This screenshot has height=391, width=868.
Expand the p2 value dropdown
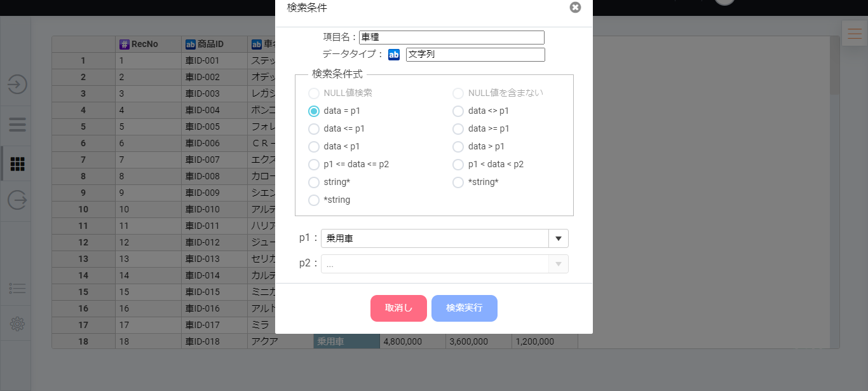coord(558,263)
